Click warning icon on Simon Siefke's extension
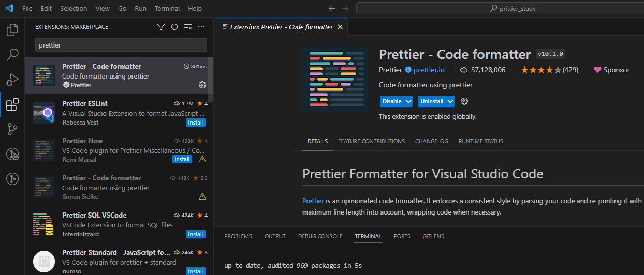 coord(202,196)
